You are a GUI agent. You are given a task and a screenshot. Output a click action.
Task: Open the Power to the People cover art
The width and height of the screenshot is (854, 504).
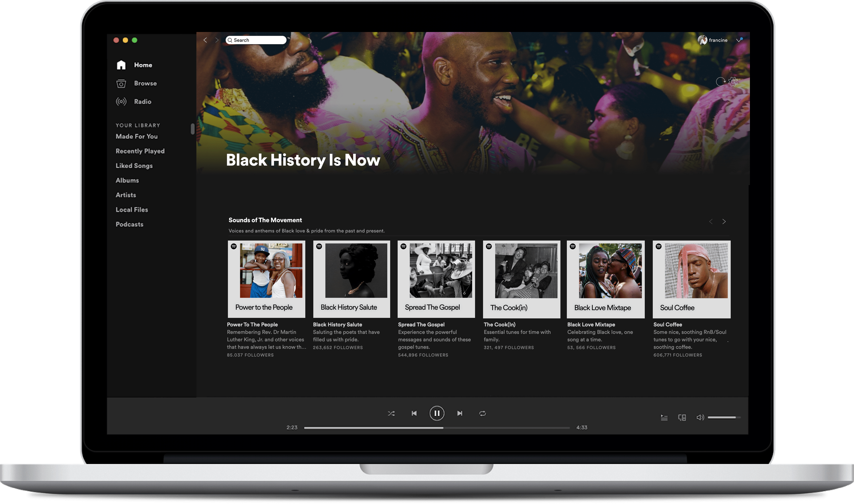[x=266, y=279]
